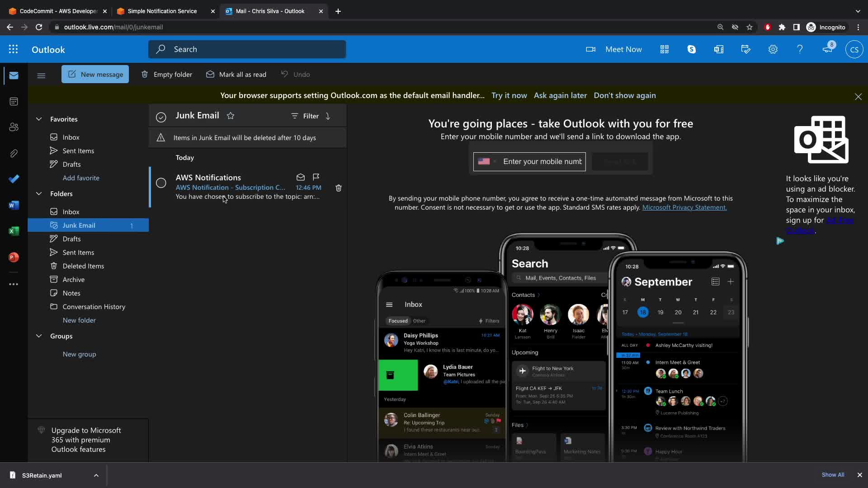The image size is (868, 488).
Task: Add Junk Email to favorites star
Action: click(x=231, y=116)
